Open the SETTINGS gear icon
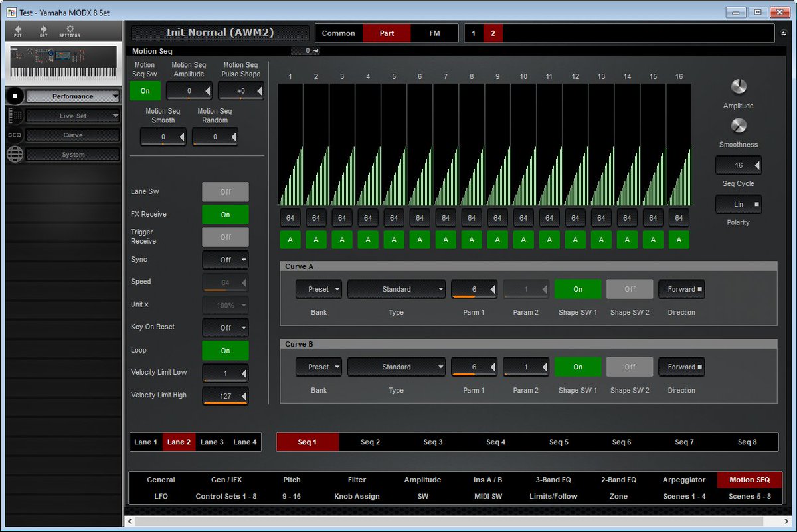The height and width of the screenshot is (532, 797). click(x=70, y=29)
